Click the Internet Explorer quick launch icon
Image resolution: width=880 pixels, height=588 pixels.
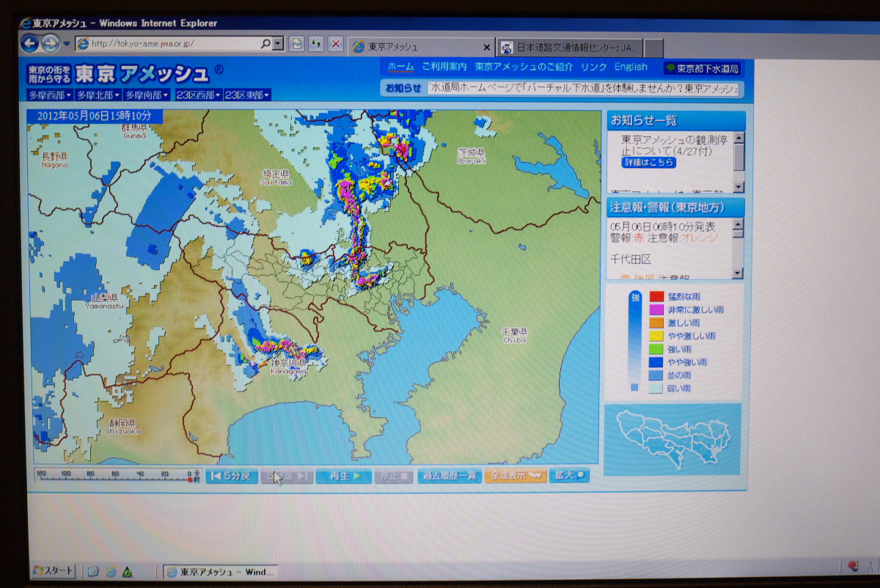click(x=111, y=572)
